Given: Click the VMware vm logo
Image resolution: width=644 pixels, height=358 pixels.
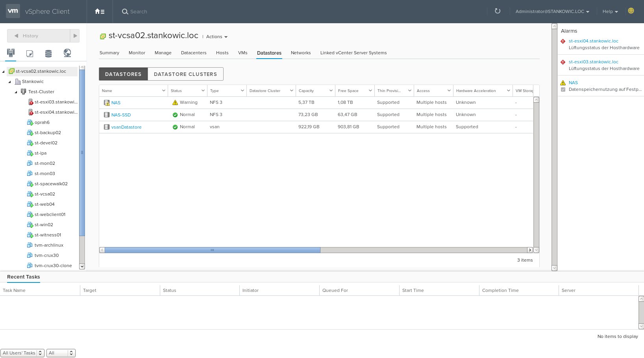Looking at the screenshot, I should click(13, 11).
